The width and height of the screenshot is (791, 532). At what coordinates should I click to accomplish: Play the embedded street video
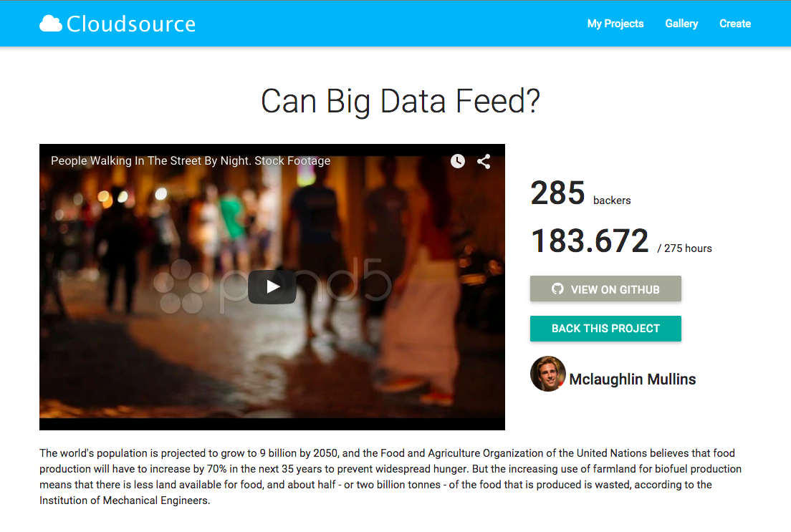pyautogui.click(x=272, y=287)
